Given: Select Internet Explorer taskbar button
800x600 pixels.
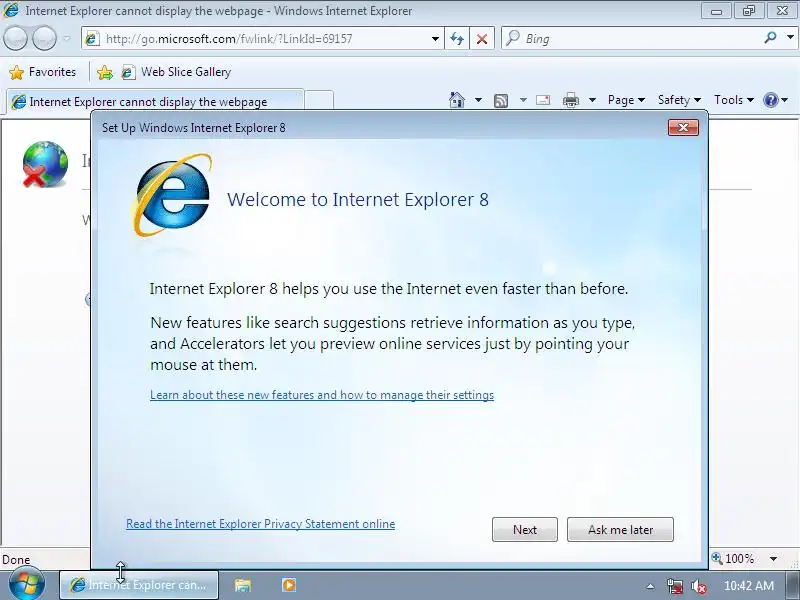Looking at the screenshot, I should (x=139, y=585).
